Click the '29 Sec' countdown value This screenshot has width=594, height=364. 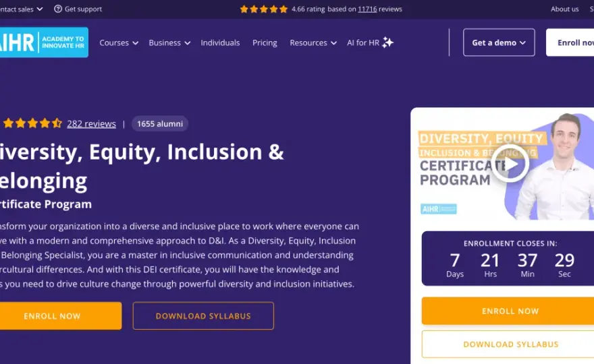pos(564,265)
